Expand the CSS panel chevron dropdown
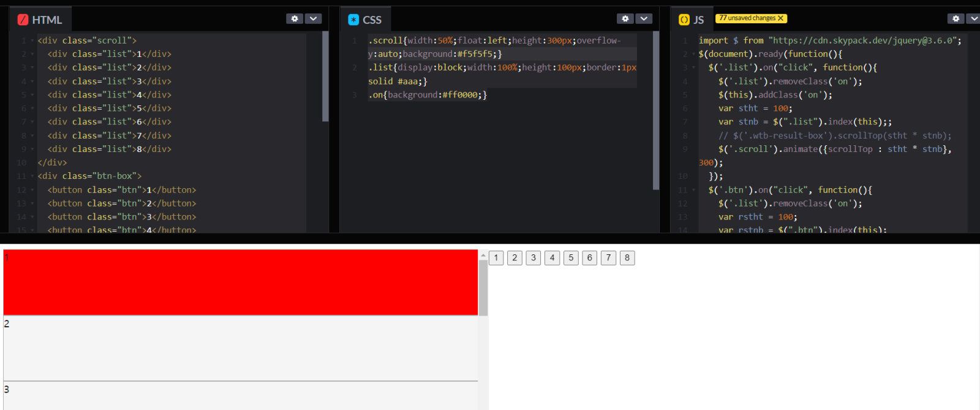980x410 pixels. point(644,19)
